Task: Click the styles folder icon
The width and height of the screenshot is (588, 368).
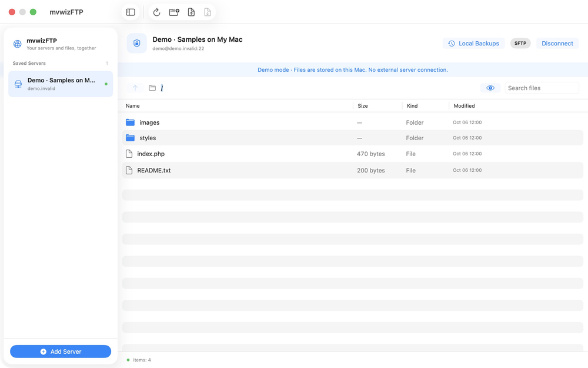Action: (130, 138)
